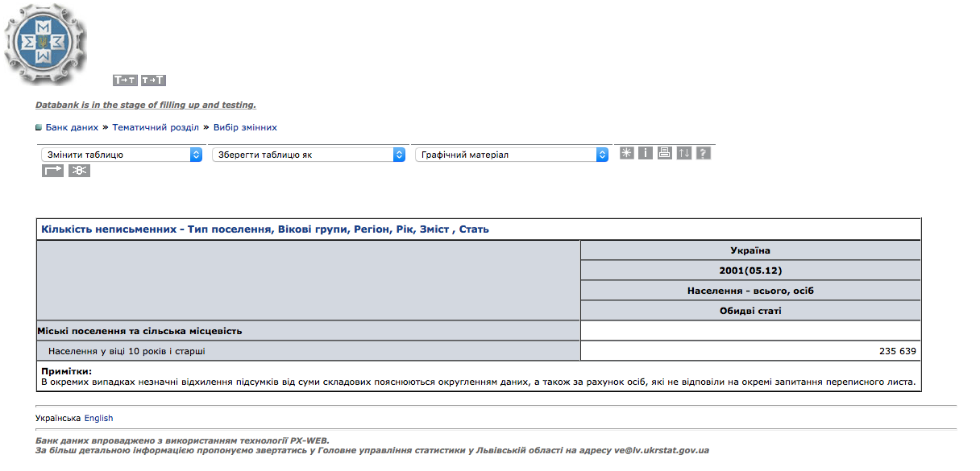This screenshot has height=471, width=980.
Task: Open help with the question mark icon
Action: click(x=704, y=153)
